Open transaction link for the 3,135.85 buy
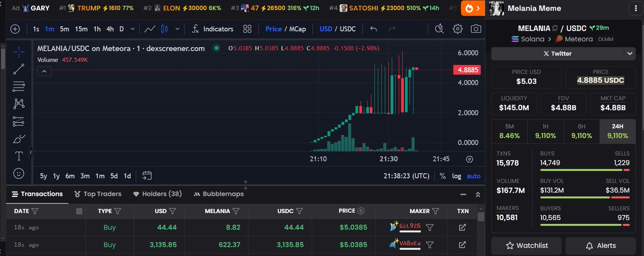Image resolution: width=644 pixels, height=256 pixels. pos(462,245)
